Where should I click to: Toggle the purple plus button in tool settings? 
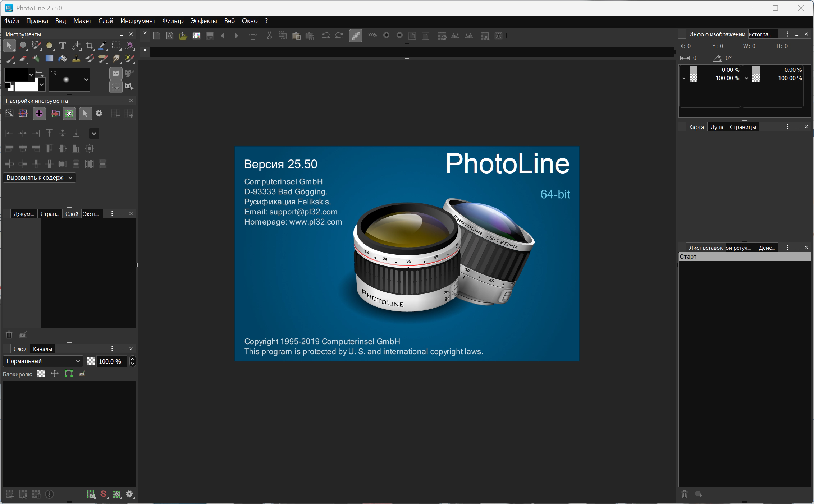point(39,114)
